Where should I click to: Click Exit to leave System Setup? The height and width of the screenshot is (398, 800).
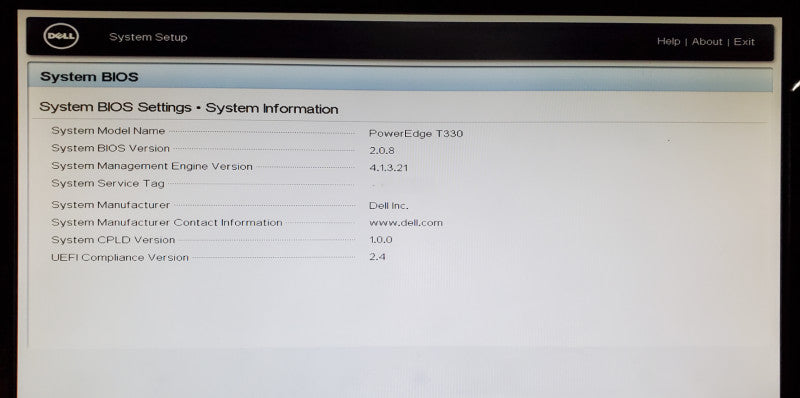tap(744, 42)
